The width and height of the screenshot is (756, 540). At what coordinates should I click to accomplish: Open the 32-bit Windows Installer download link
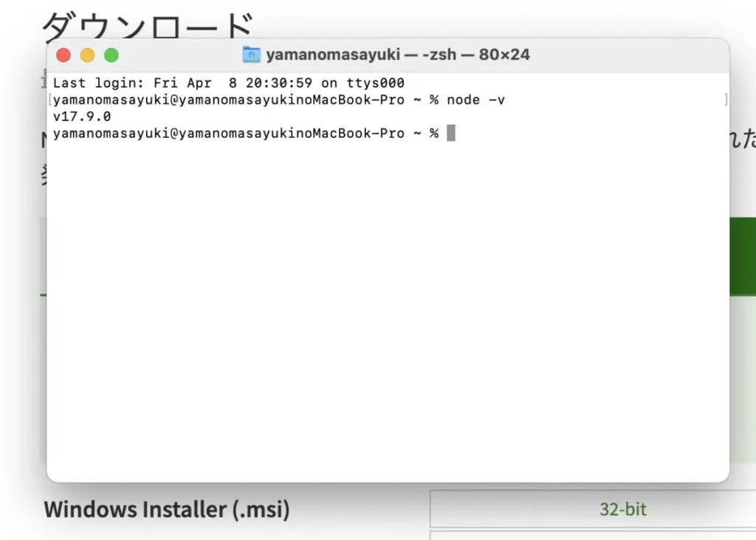622,509
